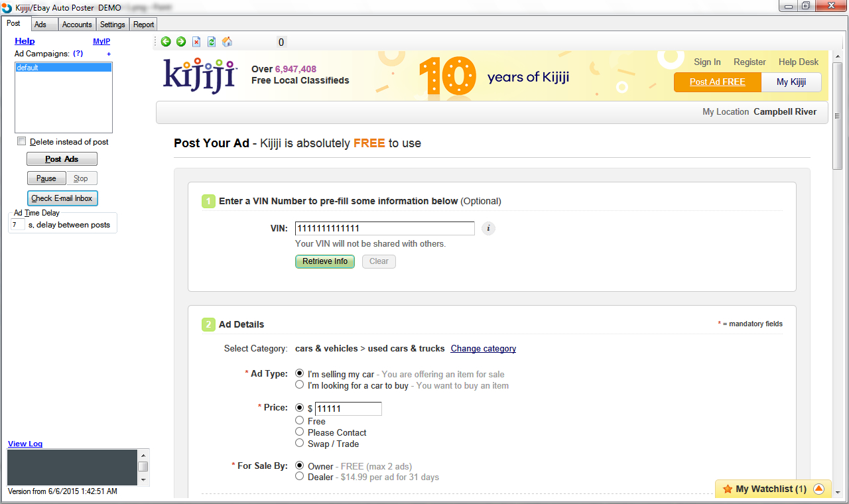This screenshot has height=504, width=849.
Task: Click the log scroll up arrow
Action: pos(143,455)
